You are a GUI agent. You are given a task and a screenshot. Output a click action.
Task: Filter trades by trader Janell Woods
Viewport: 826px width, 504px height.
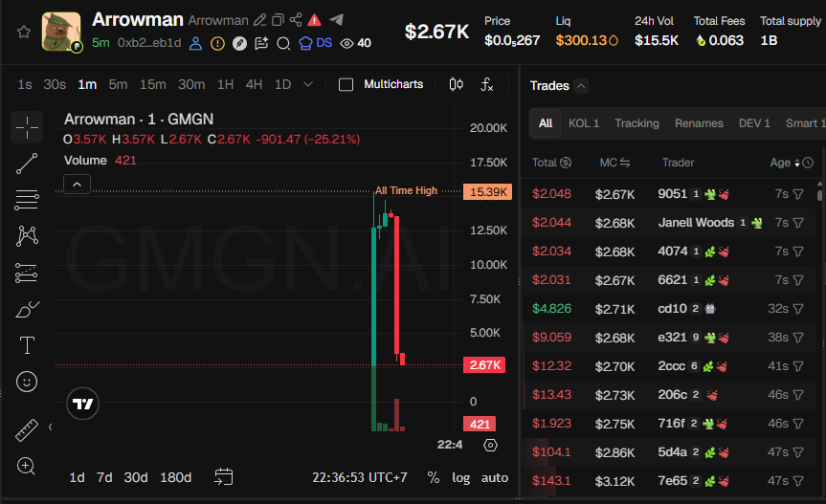[798, 223]
